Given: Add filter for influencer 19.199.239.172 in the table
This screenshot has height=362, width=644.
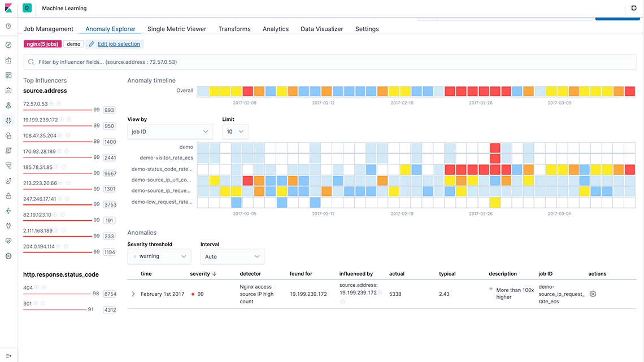Looking at the screenshot, I should coord(381,293).
